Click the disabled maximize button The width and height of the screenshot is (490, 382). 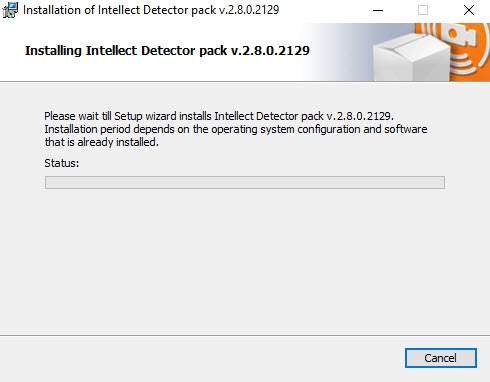[423, 10]
